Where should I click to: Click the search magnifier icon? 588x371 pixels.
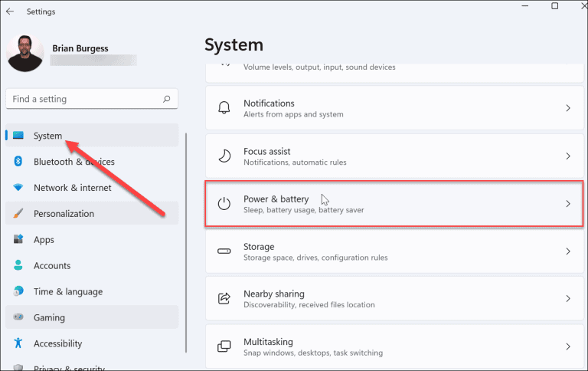tap(167, 99)
